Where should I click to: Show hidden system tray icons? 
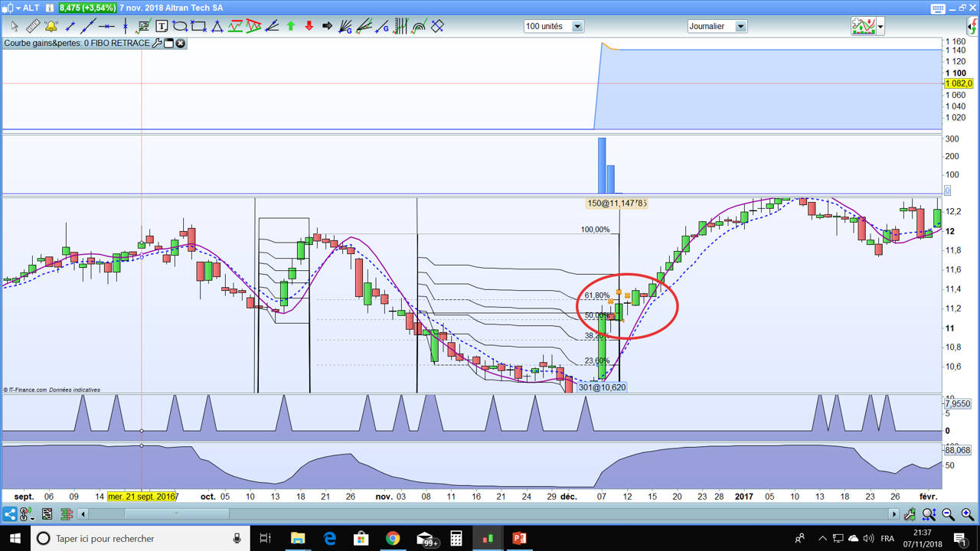[822, 539]
